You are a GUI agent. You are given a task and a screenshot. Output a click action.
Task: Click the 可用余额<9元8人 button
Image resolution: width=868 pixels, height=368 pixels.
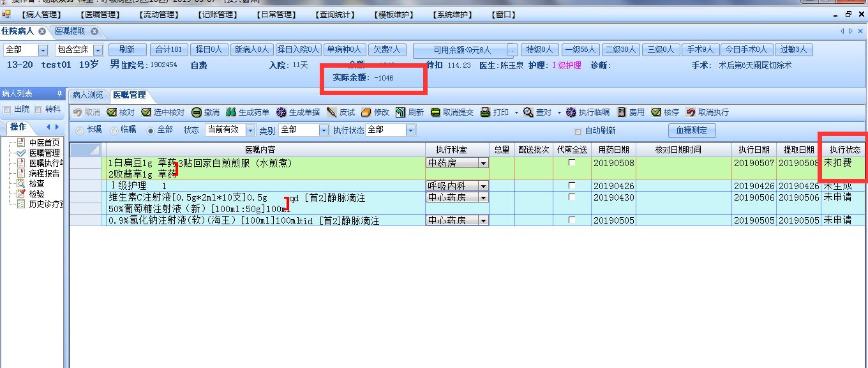tap(462, 50)
